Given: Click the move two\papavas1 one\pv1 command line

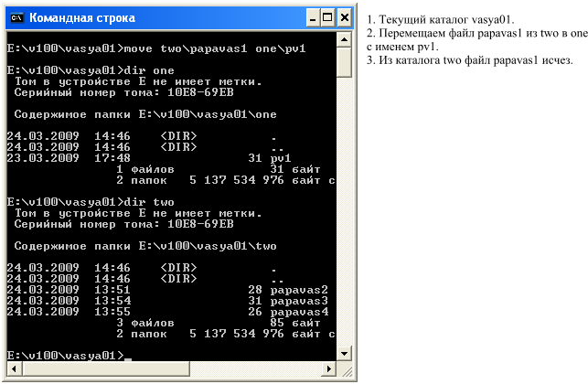Looking at the screenshot, I should pyautogui.click(x=156, y=48).
